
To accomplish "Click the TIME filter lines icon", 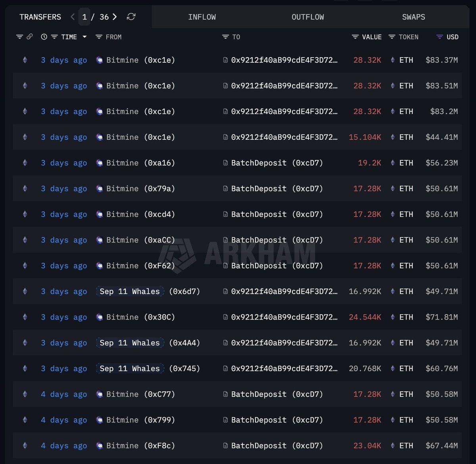I will click(55, 37).
